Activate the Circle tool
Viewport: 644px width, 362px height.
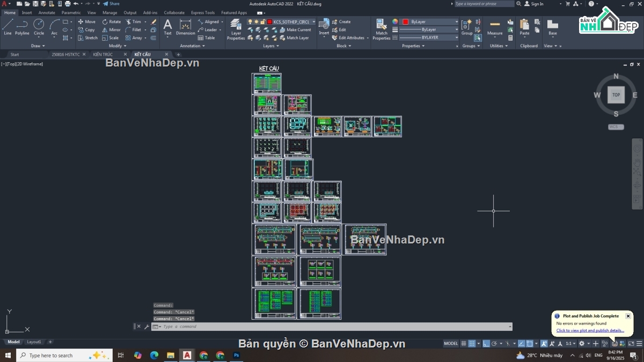(39, 27)
